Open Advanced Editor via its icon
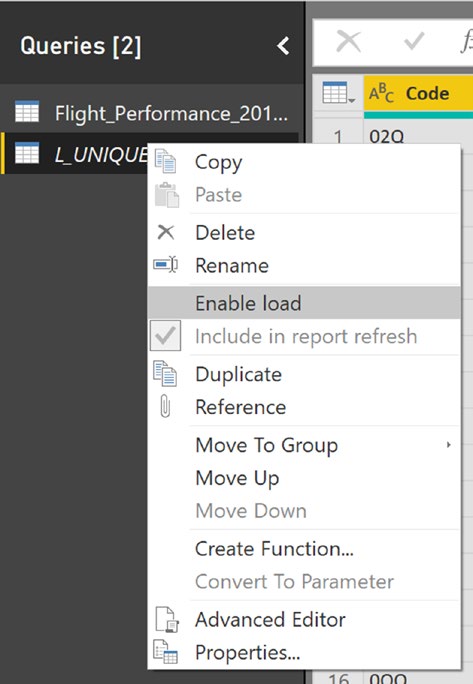This screenshot has height=684, width=473. coord(167,619)
